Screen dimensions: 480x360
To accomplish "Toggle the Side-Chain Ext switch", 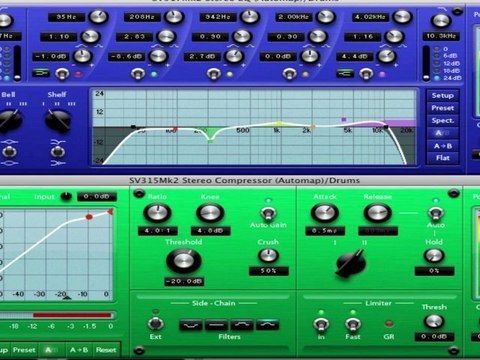I will pos(155,323).
